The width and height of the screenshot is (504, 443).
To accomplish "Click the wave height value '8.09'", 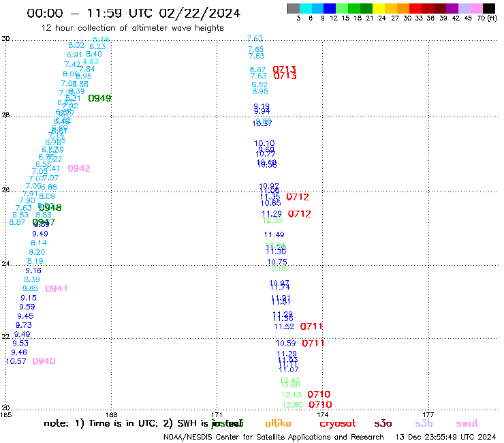I will (x=47, y=196).
